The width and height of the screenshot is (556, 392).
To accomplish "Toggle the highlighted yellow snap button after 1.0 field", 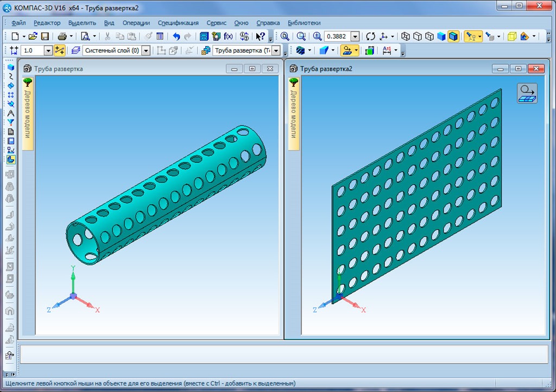I will (60, 50).
